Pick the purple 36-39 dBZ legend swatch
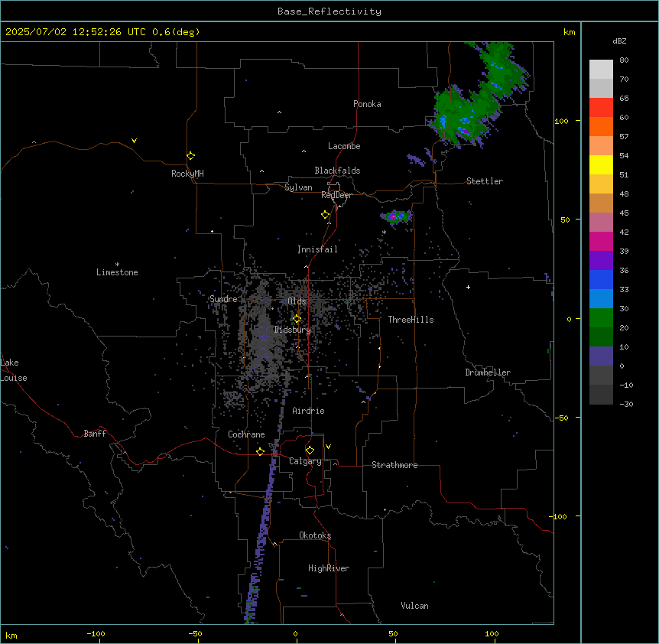This screenshot has height=644, width=659. [x=601, y=261]
